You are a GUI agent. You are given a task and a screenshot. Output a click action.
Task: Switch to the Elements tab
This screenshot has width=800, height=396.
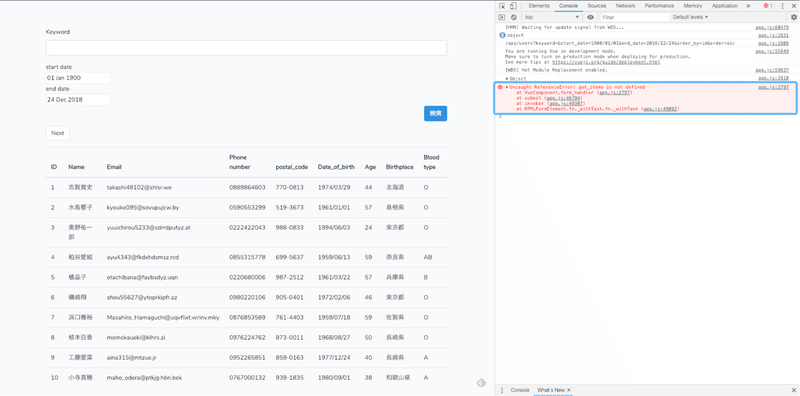click(539, 6)
